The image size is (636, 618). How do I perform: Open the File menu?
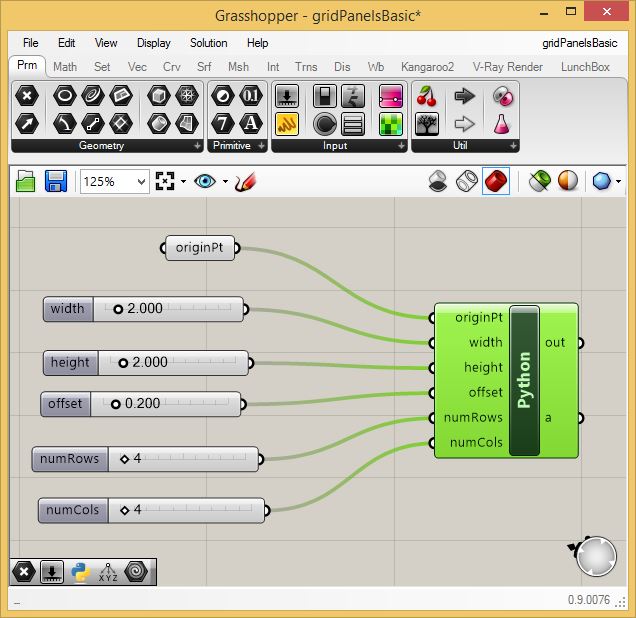click(x=30, y=43)
